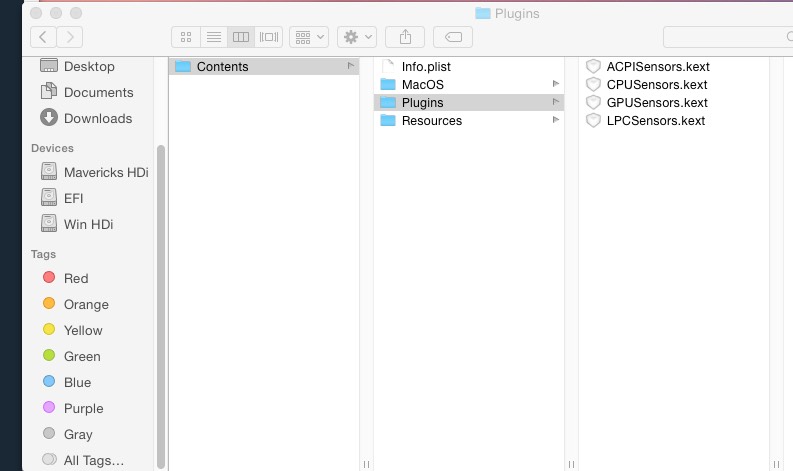Select the EFI volume
The height and width of the screenshot is (471, 793).
coord(73,198)
